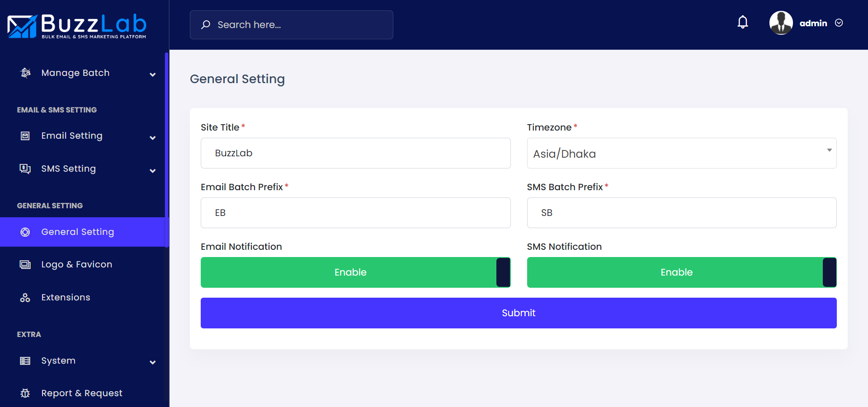This screenshot has width=868, height=407.
Task: Select General Setting in the sidebar
Action: tap(77, 232)
